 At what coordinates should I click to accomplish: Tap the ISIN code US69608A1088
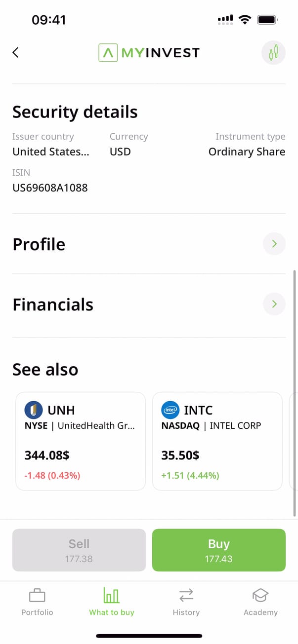[50, 188]
